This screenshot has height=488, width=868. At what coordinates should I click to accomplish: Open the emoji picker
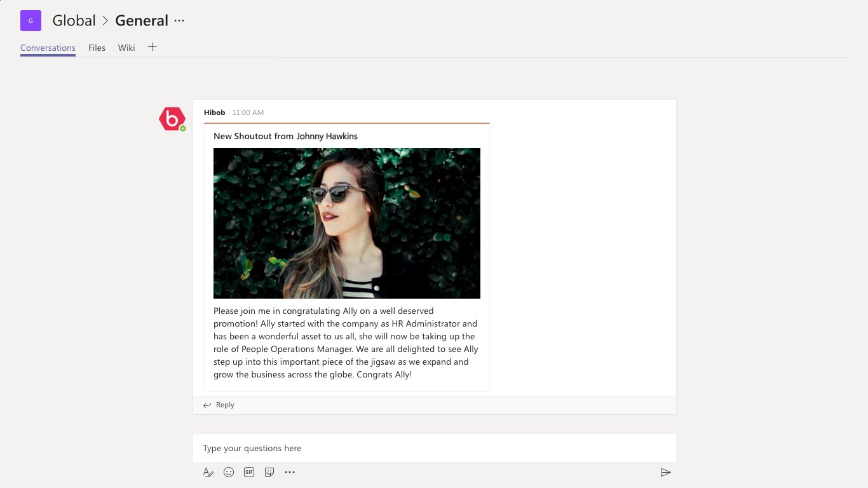[x=229, y=472]
